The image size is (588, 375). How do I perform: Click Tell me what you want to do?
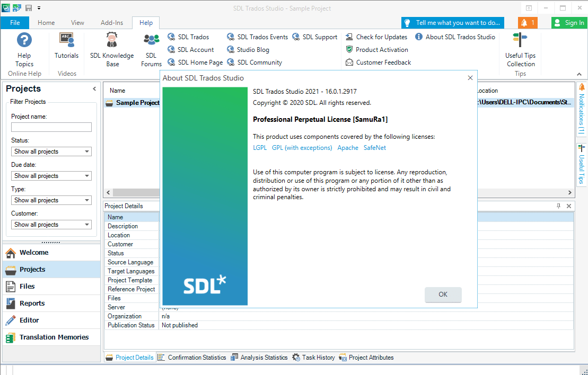point(453,22)
